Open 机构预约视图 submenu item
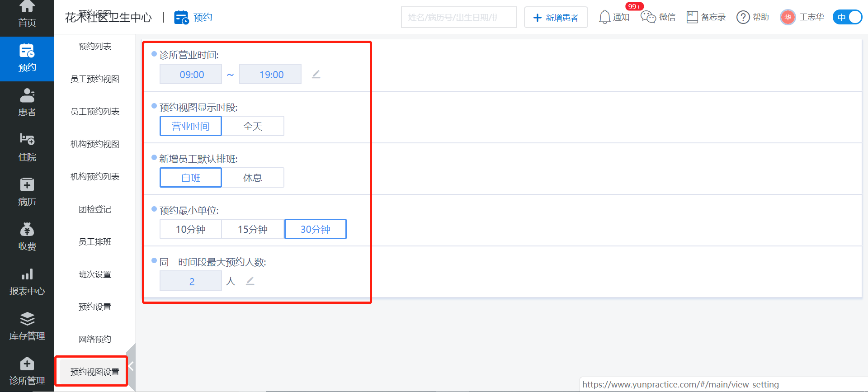 coord(95,144)
